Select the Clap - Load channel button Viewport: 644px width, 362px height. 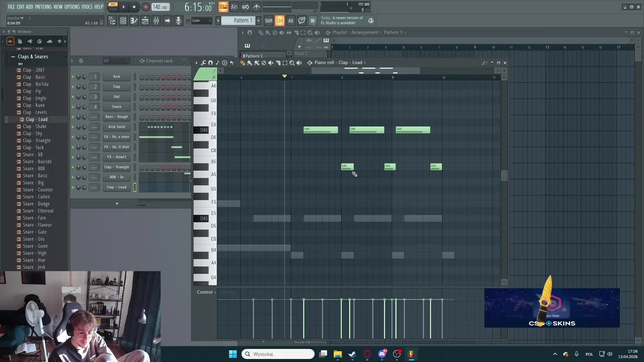[117, 187]
